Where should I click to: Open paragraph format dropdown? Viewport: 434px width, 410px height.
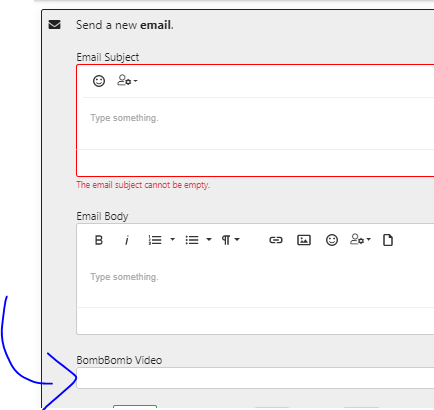coord(231,240)
